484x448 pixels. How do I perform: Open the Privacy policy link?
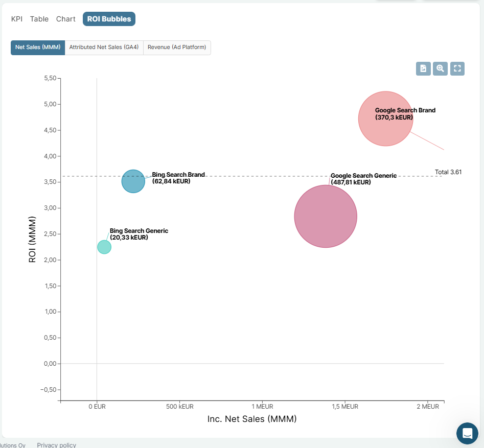(57, 445)
